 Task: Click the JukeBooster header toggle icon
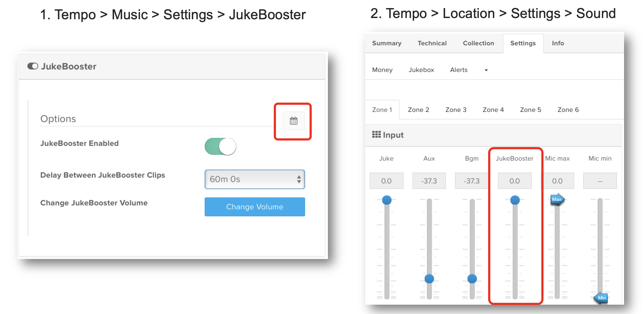(33, 66)
